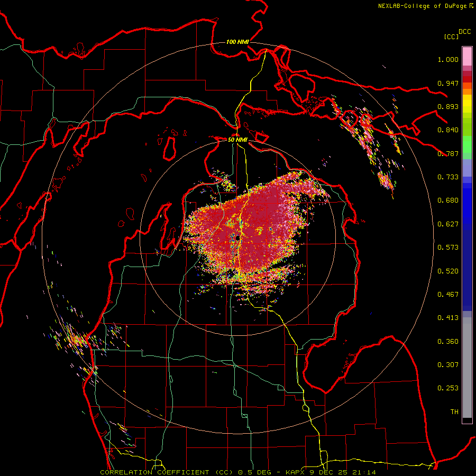The width and height of the screenshot is (476, 476).
Task: Pick the orange color bar segment
Action: click(467, 91)
